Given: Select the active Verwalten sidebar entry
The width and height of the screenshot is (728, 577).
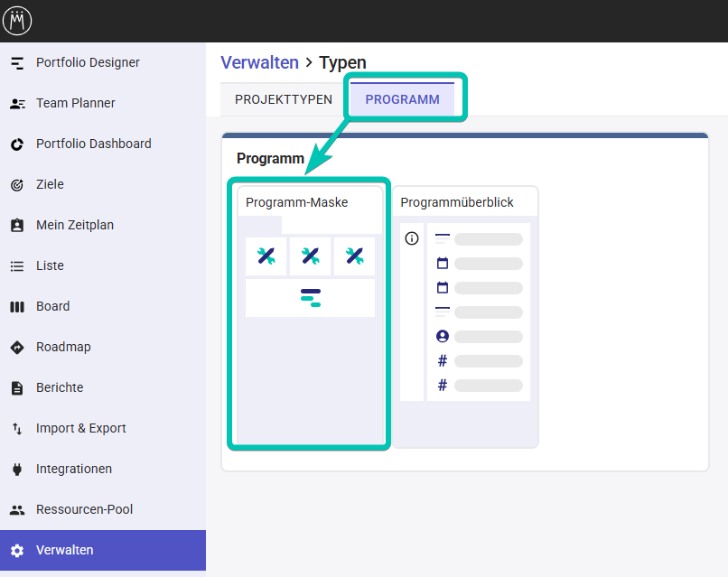Looking at the screenshot, I should [x=65, y=551].
